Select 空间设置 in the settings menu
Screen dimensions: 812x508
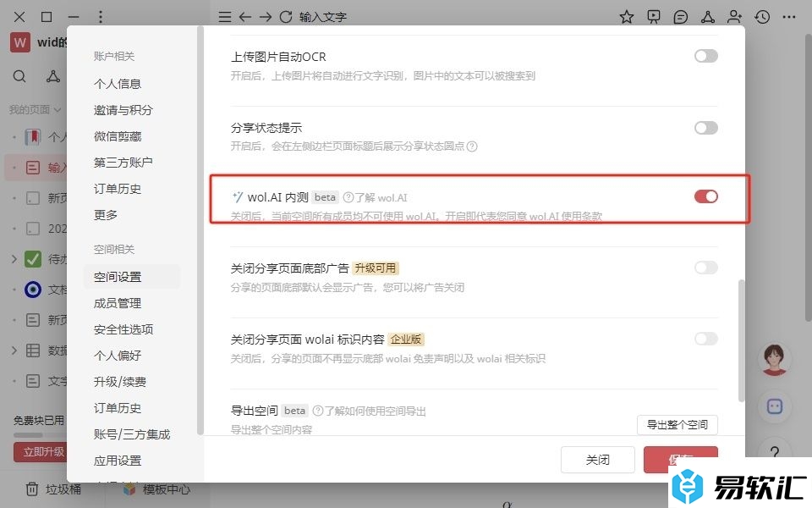coord(132,277)
